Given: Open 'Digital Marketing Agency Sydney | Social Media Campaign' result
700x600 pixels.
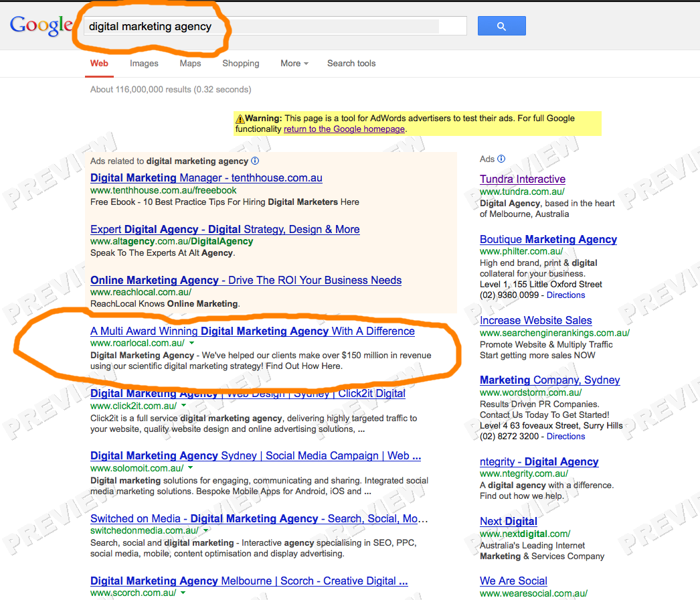Looking at the screenshot, I should 256,456.
